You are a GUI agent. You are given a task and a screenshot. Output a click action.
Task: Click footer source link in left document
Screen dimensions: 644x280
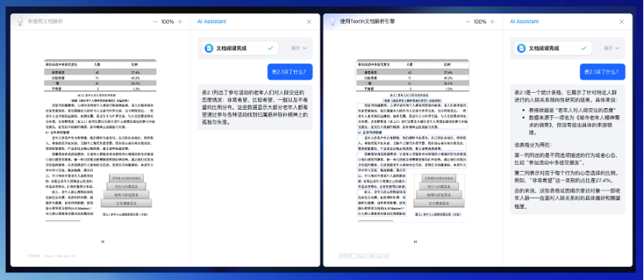pos(51,255)
